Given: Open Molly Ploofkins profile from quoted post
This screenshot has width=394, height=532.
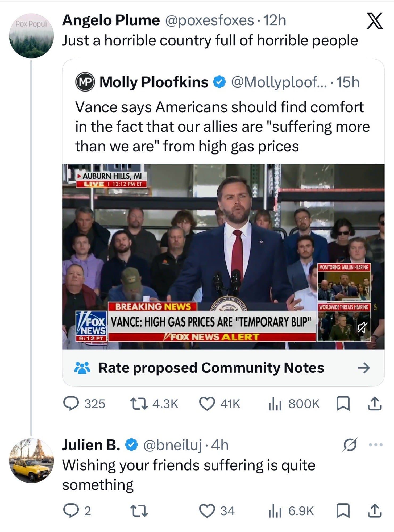Looking at the screenshot, I should pos(154,82).
